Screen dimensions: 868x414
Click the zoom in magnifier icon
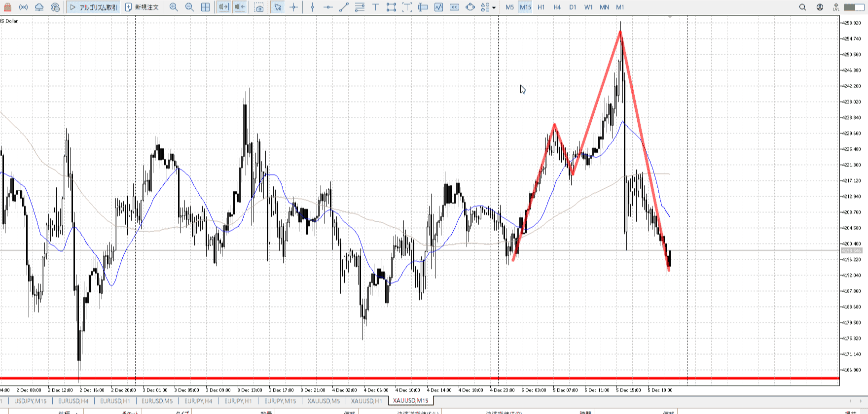(174, 7)
